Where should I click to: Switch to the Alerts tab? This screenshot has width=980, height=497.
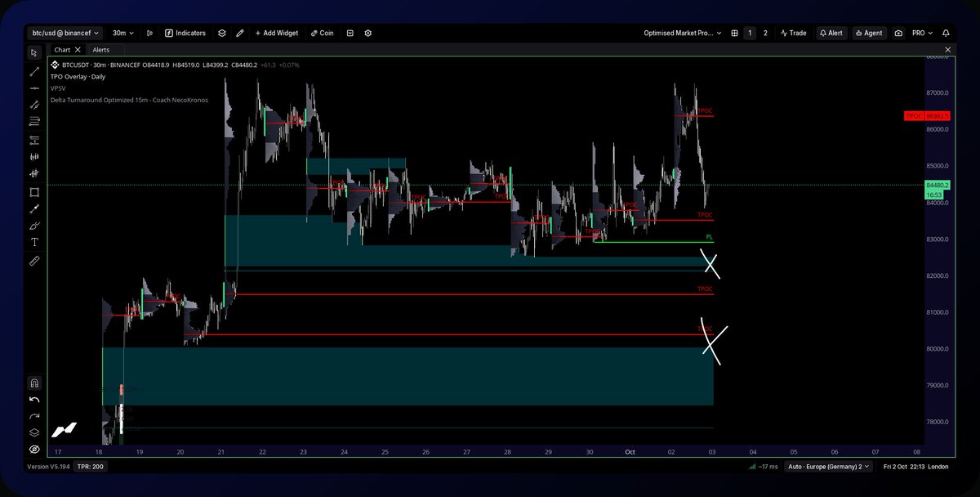(x=101, y=50)
